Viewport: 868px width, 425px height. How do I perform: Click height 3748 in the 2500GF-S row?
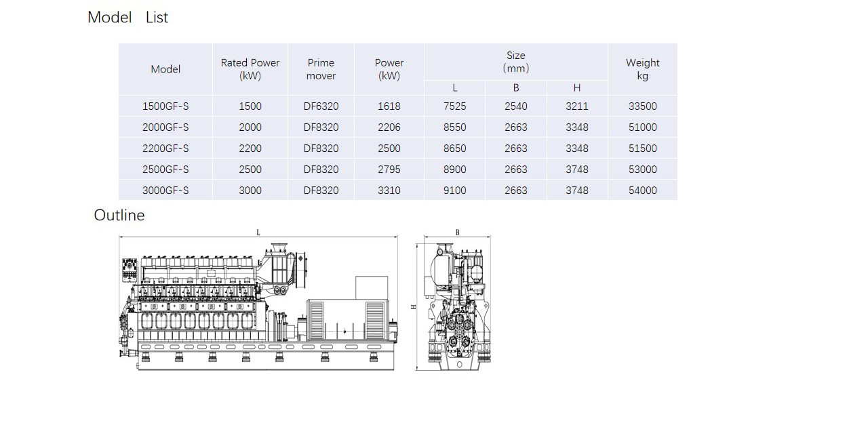577,169
